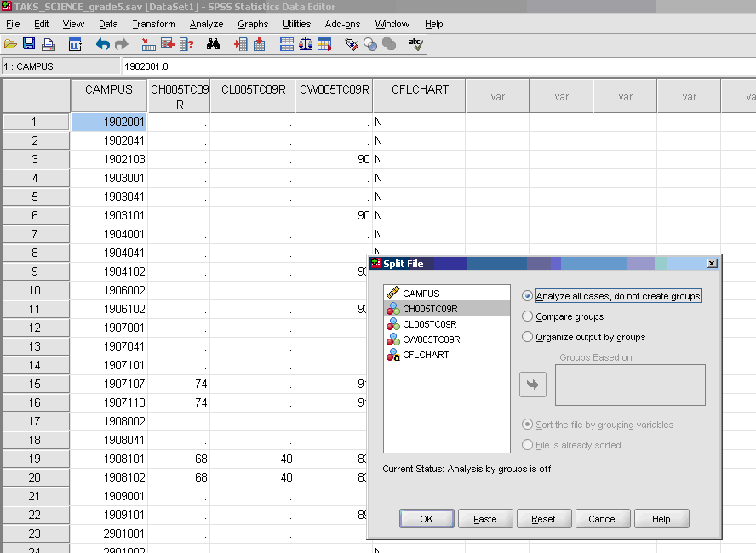Click the Spell check abc icon
The height and width of the screenshot is (553, 756).
pos(415,44)
